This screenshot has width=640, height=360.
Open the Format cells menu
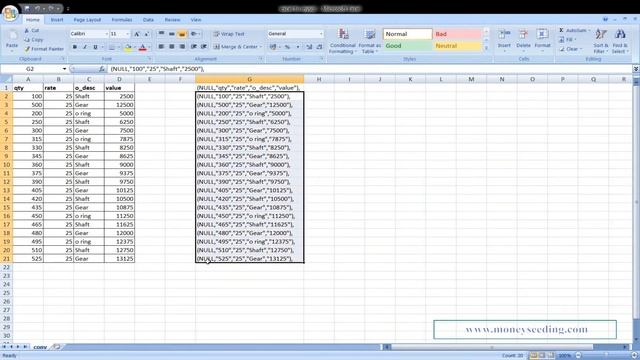coord(542,40)
